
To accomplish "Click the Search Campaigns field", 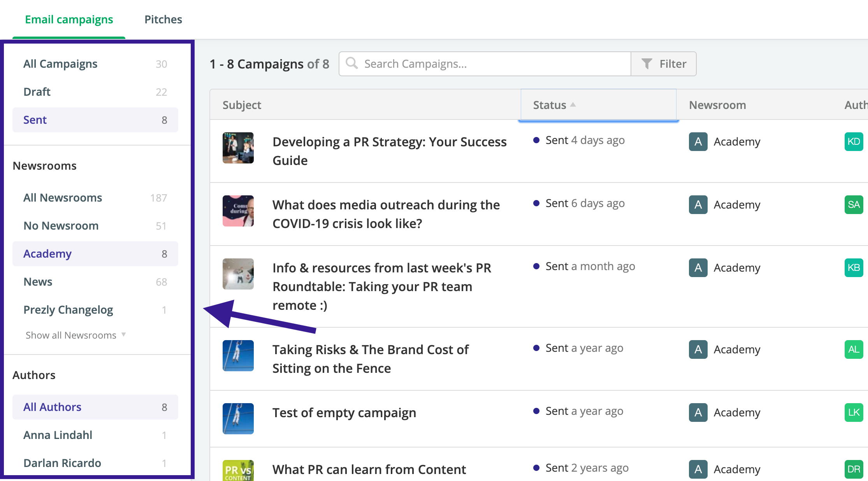I will (x=485, y=64).
